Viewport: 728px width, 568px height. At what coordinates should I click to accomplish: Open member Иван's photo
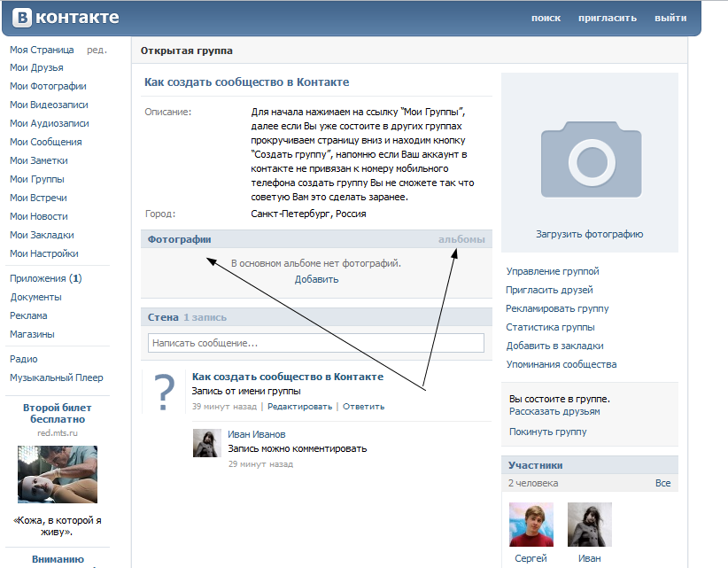pyautogui.click(x=590, y=525)
